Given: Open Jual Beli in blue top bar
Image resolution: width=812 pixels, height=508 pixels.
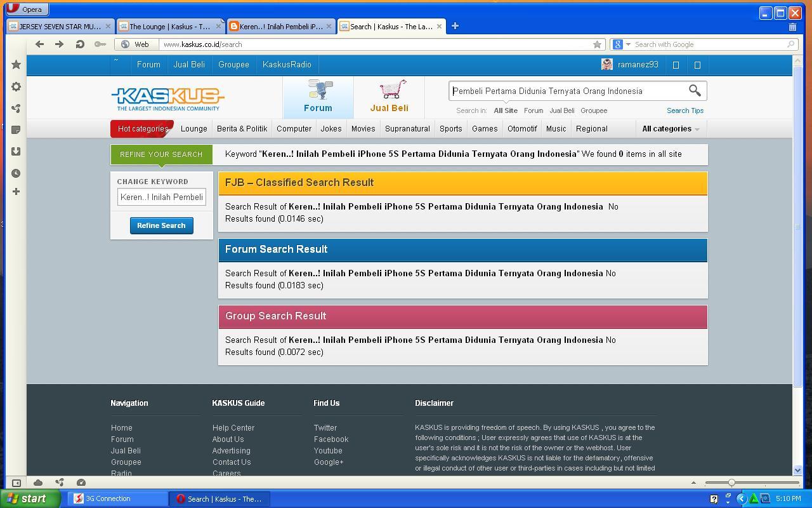Looking at the screenshot, I should point(189,65).
